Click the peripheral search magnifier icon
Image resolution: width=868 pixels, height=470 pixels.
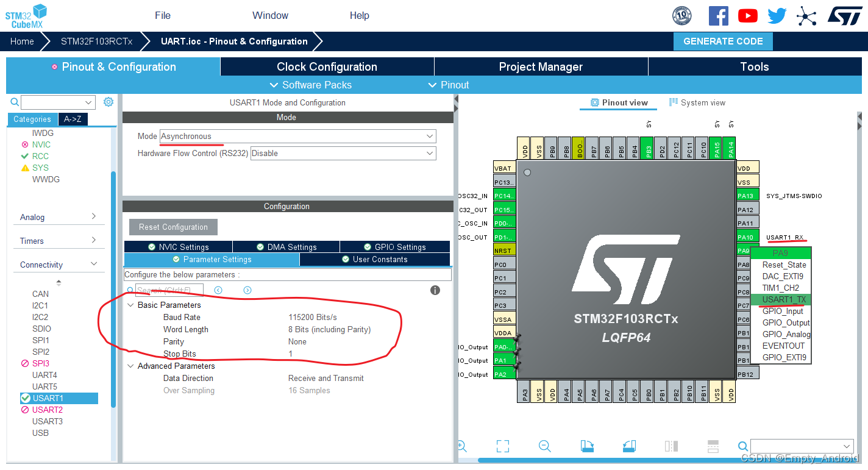click(x=15, y=102)
